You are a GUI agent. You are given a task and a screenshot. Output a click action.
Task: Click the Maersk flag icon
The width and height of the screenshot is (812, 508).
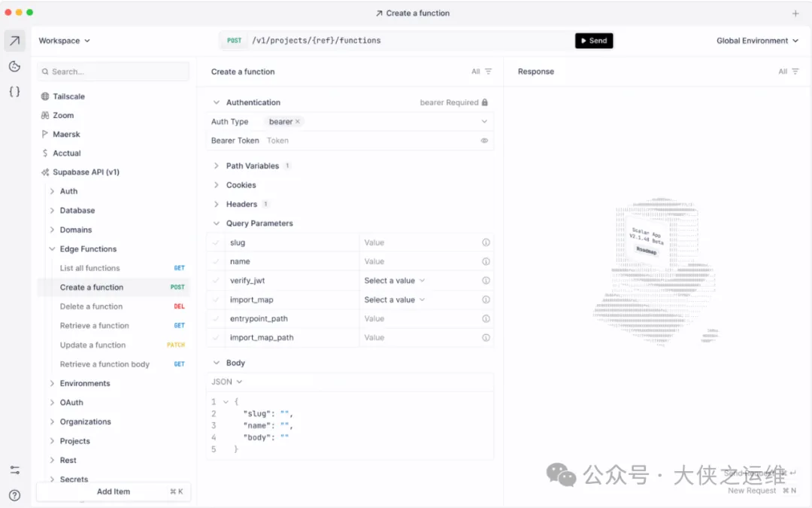(x=45, y=134)
